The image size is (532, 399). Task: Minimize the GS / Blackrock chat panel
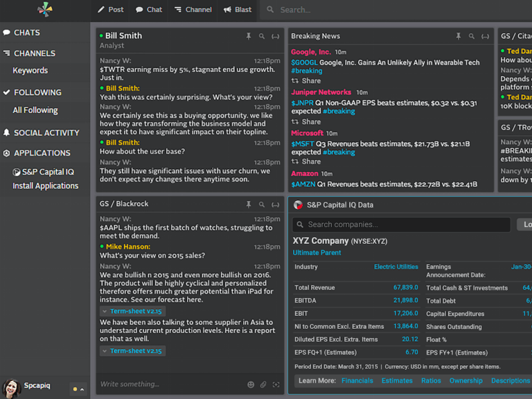pos(275,204)
